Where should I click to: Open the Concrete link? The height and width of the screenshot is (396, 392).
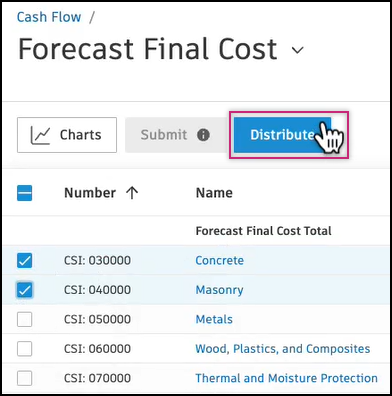point(219,260)
